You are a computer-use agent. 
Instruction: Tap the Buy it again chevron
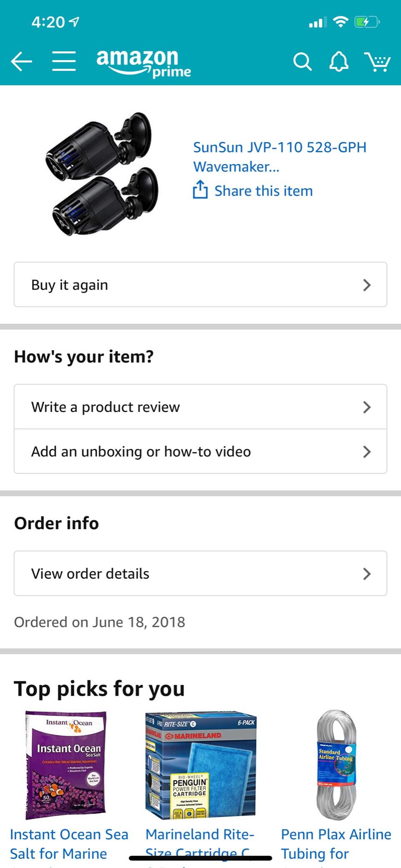[367, 285]
